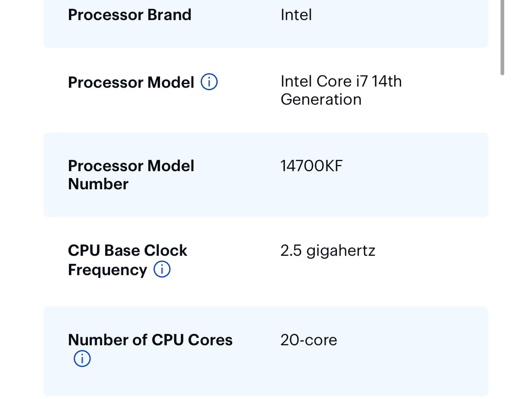Image resolution: width=532 pixels, height=399 pixels.
Task: Select the 14700KF model number value
Action: pyautogui.click(x=311, y=166)
